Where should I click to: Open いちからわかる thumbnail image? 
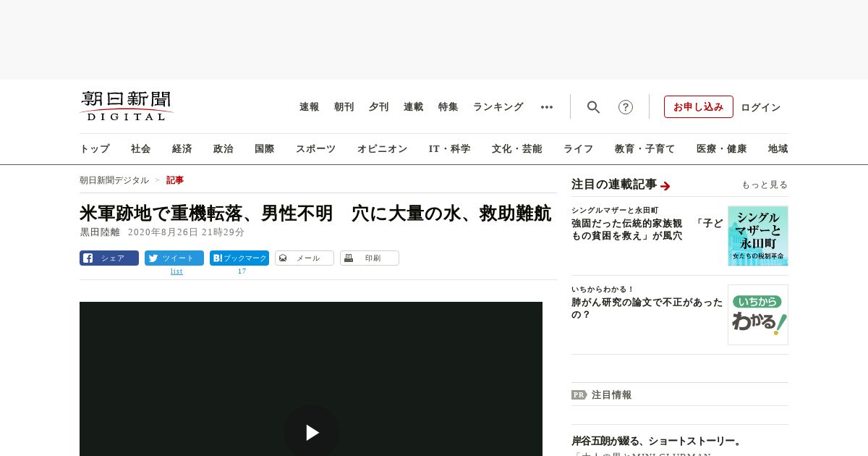click(758, 315)
